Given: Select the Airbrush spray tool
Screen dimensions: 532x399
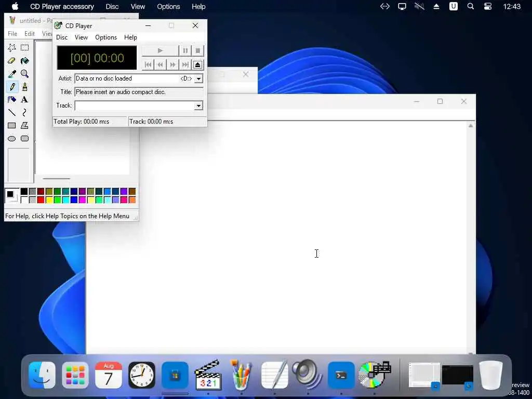Looking at the screenshot, I should click(x=12, y=100).
